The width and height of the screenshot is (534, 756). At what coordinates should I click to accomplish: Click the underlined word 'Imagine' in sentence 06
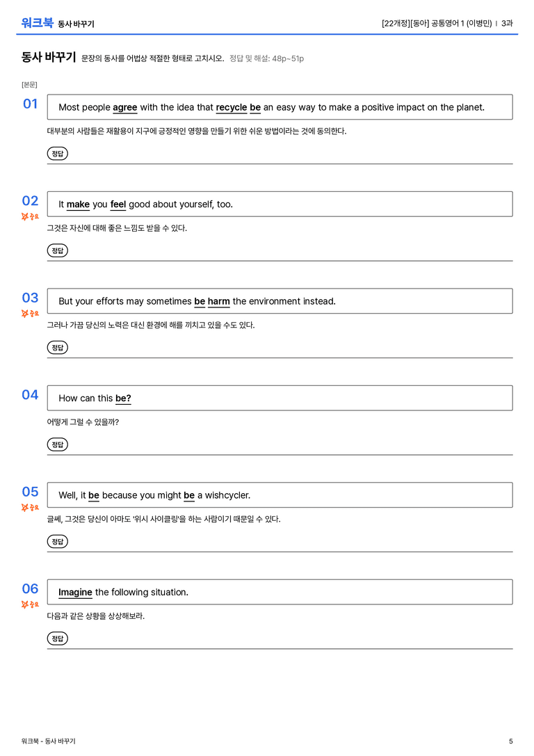pos(75,592)
